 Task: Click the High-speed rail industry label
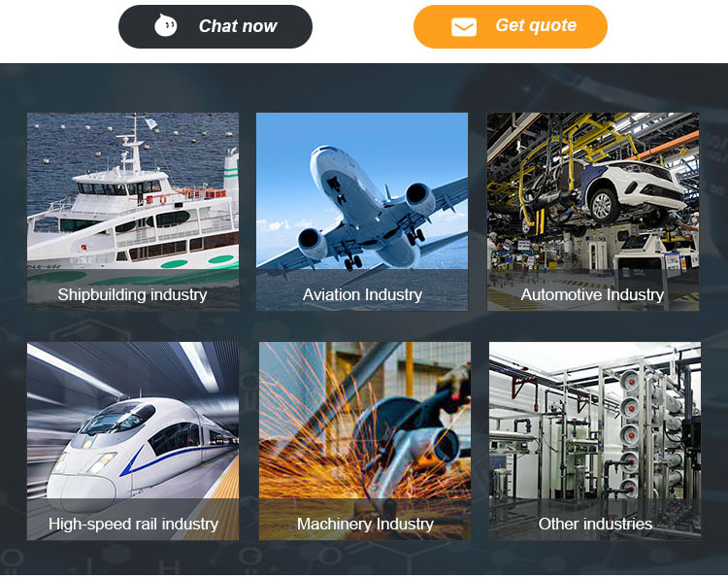[x=133, y=525]
